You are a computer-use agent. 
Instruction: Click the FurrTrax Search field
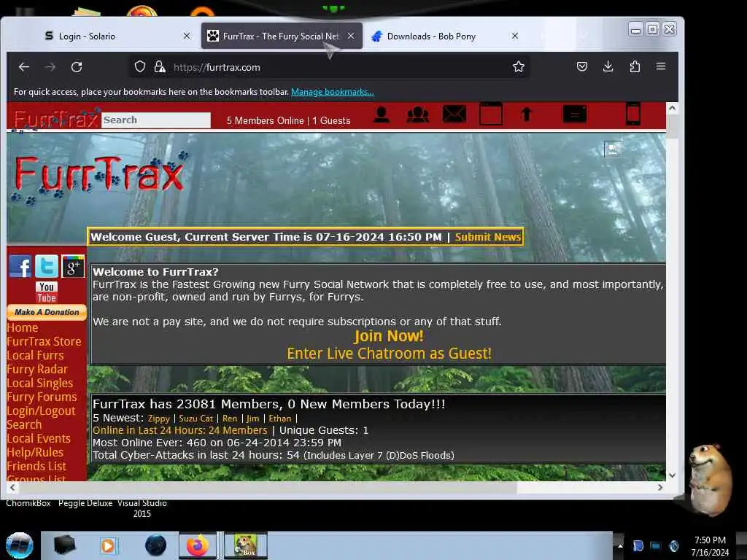coord(156,120)
